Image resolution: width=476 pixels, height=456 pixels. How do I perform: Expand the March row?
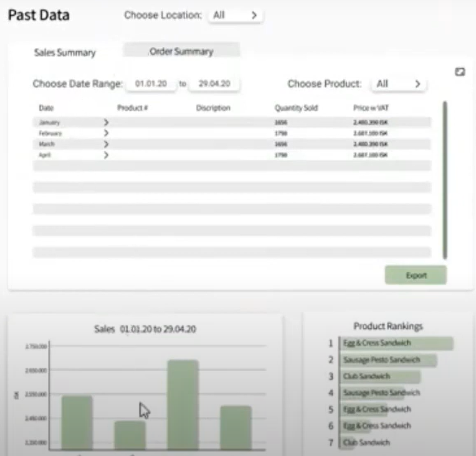[x=106, y=144]
